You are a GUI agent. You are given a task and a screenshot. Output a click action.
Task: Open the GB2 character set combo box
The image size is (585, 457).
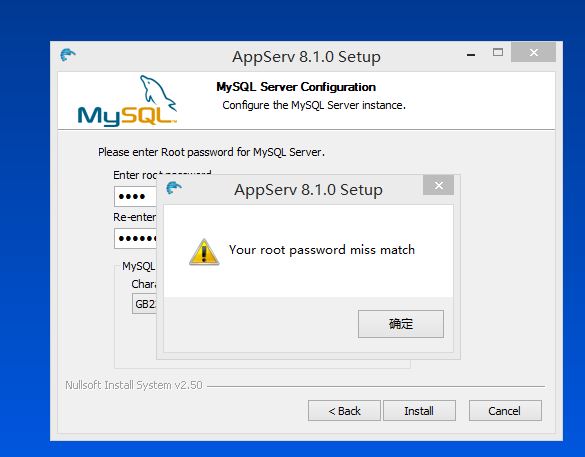click(144, 304)
